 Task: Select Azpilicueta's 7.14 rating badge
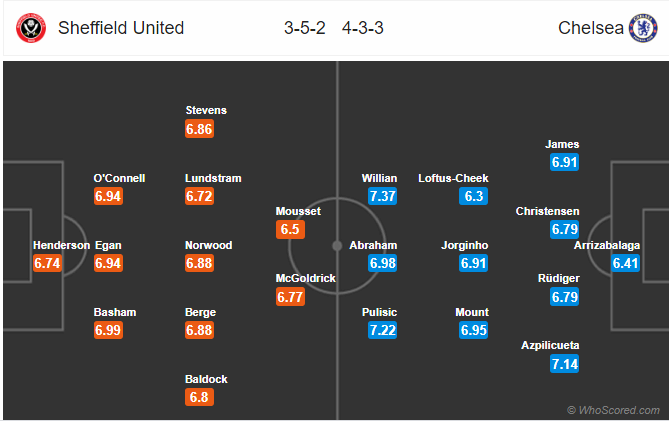tap(564, 364)
